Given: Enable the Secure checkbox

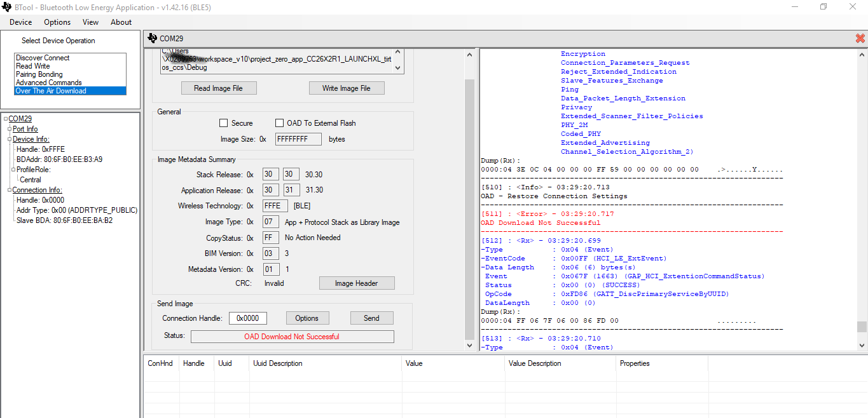Looking at the screenshot, I should pyautogui.click(x=223, y=123).
